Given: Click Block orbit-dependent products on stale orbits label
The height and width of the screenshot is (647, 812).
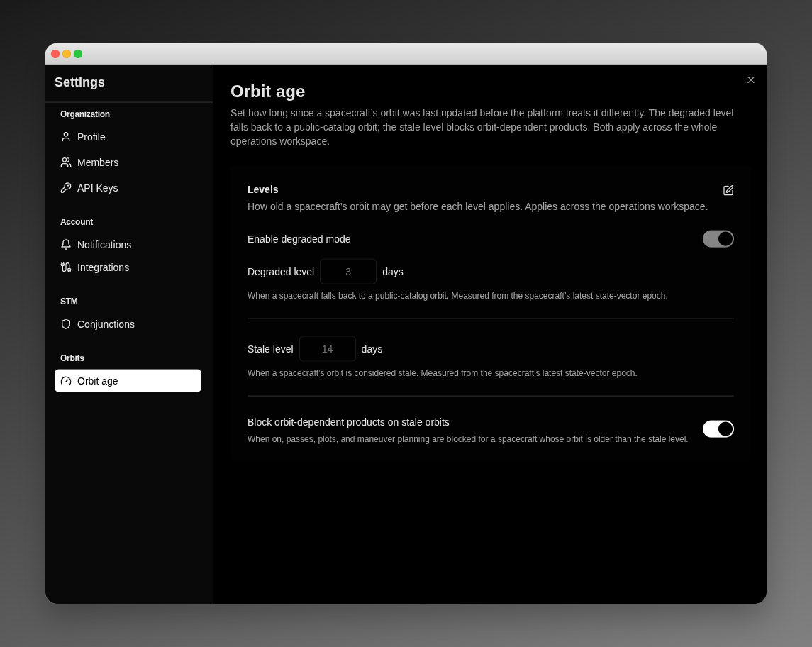Looking at the screenshot, I should [x=348, y=422].
